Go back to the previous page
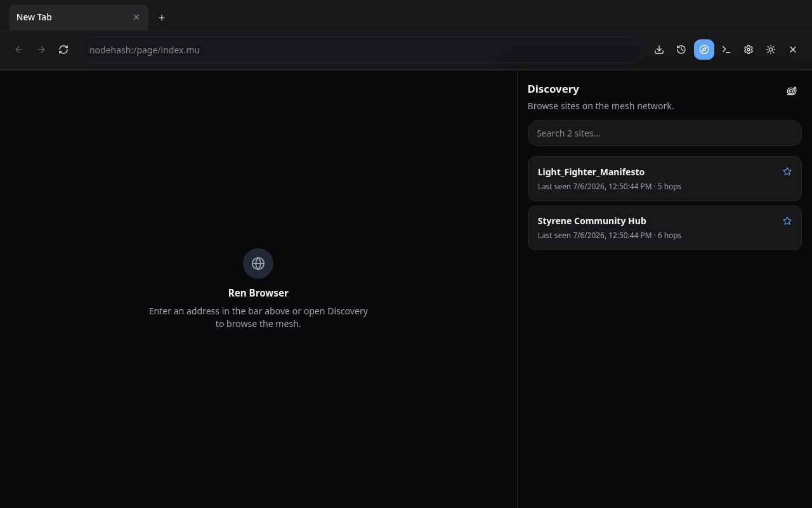 [19, 50]
